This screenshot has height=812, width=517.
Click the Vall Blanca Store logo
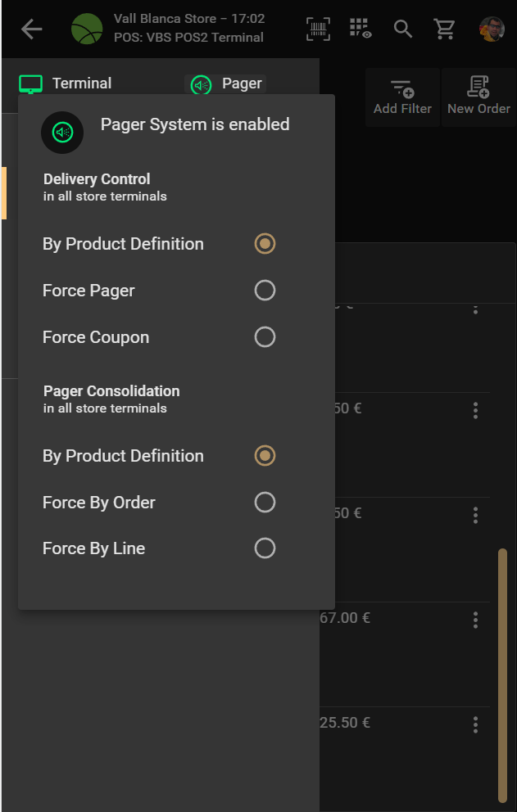[88, 29]
